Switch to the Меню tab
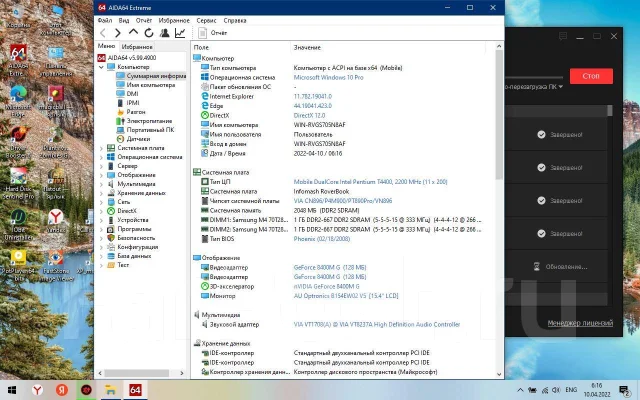 [107, 46]
